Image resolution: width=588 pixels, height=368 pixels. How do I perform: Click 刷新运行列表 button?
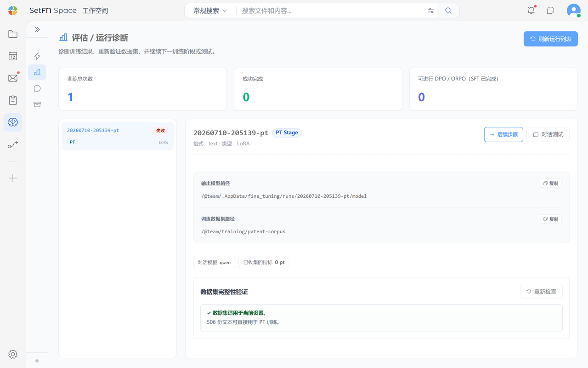pyautogui.click(x=551, y=39)
